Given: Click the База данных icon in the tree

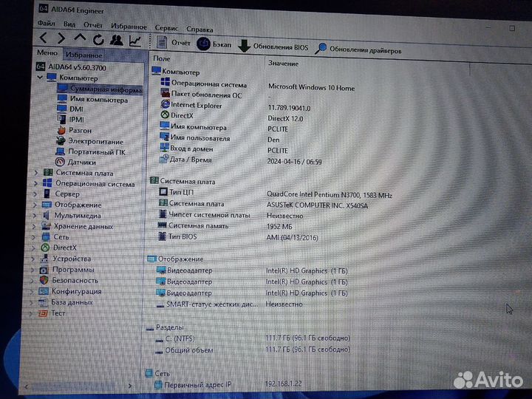Looking at the screenshot, I should point(43,302).
